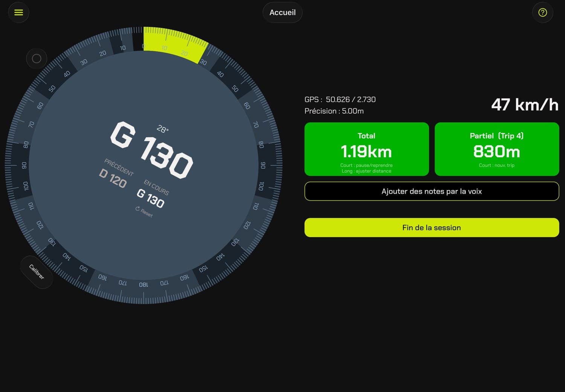Click the Précision : 5.00m text
The width and height of the screenshot is (565, 392).
click(x=334, y=111)
